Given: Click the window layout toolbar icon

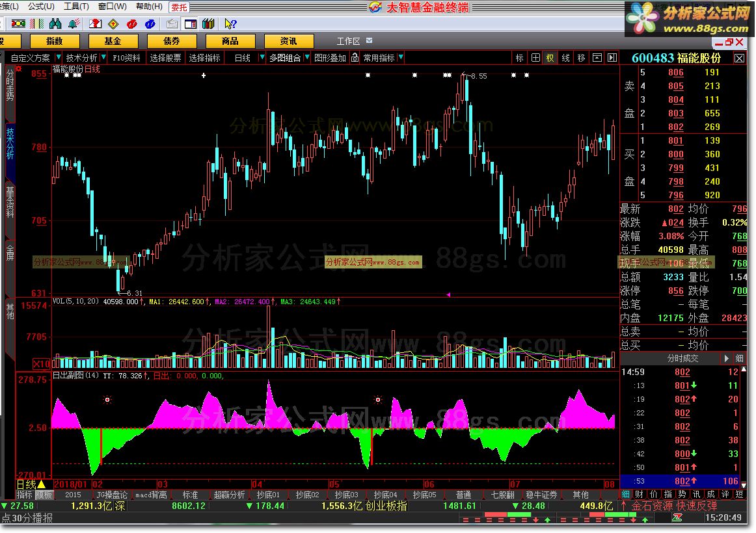Looking at the screenshot, I should (191, 23).
